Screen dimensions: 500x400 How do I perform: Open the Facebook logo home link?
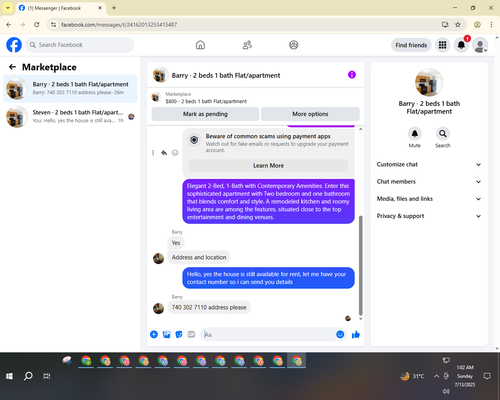click(x=14, y=45)
